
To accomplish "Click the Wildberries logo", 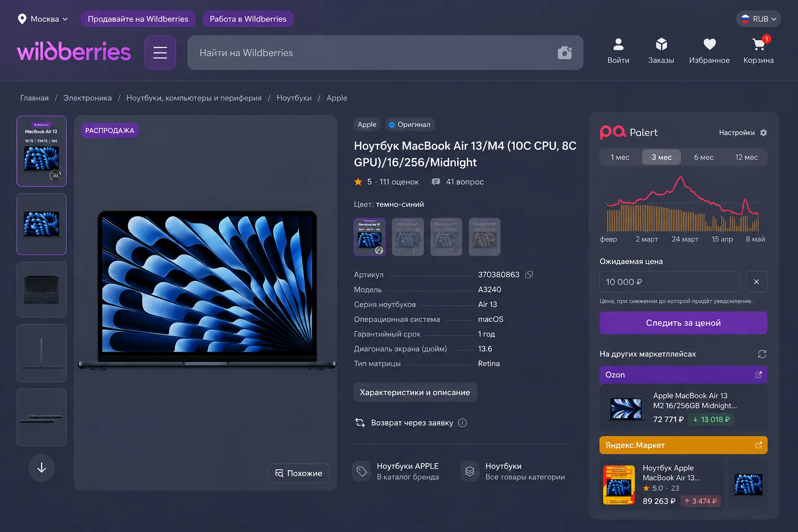I will (x=74, y=52).
